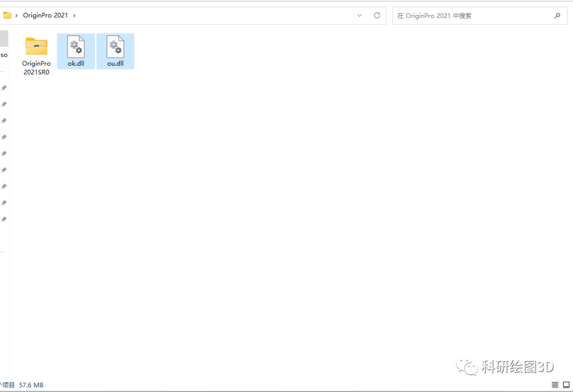Switch to large icons view layout
Screen dimensions: 573x392
(x=566, y=385)
